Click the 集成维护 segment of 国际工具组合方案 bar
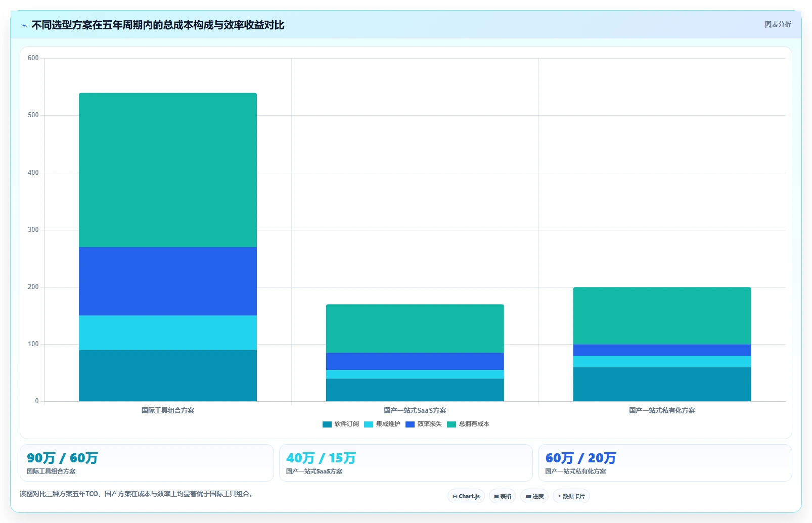This screenshot has height=523, width=812. [x=168, y=333]
